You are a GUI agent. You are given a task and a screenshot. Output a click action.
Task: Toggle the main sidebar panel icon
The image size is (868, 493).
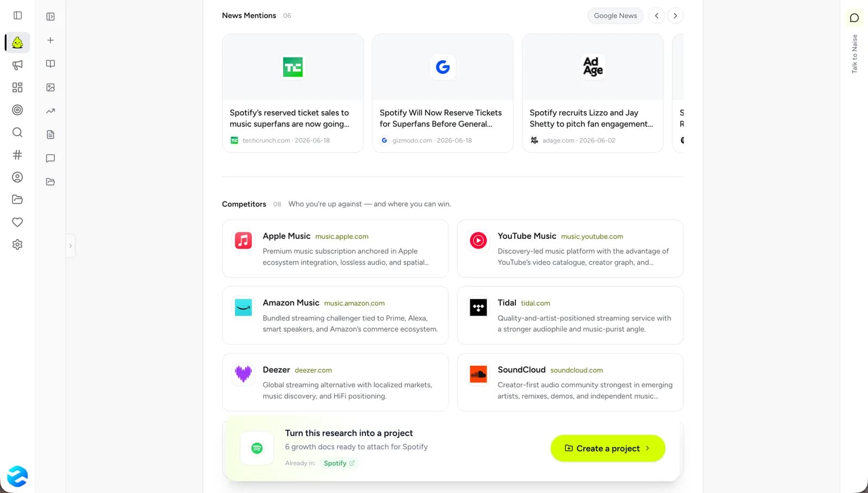coord(17,16)
